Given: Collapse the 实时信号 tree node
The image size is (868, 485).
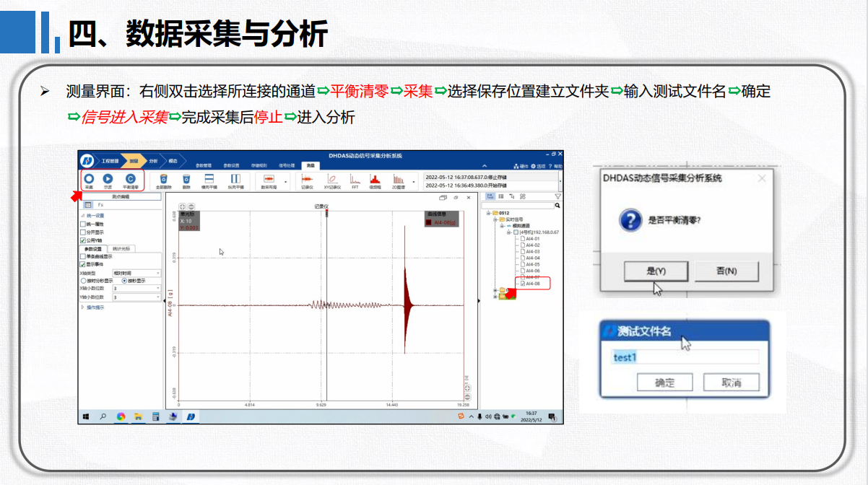Looking at the screenshot, I should 495,219.
